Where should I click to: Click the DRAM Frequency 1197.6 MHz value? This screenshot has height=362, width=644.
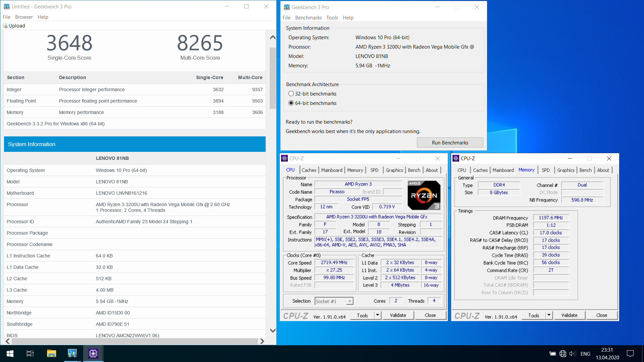point(551,218)
